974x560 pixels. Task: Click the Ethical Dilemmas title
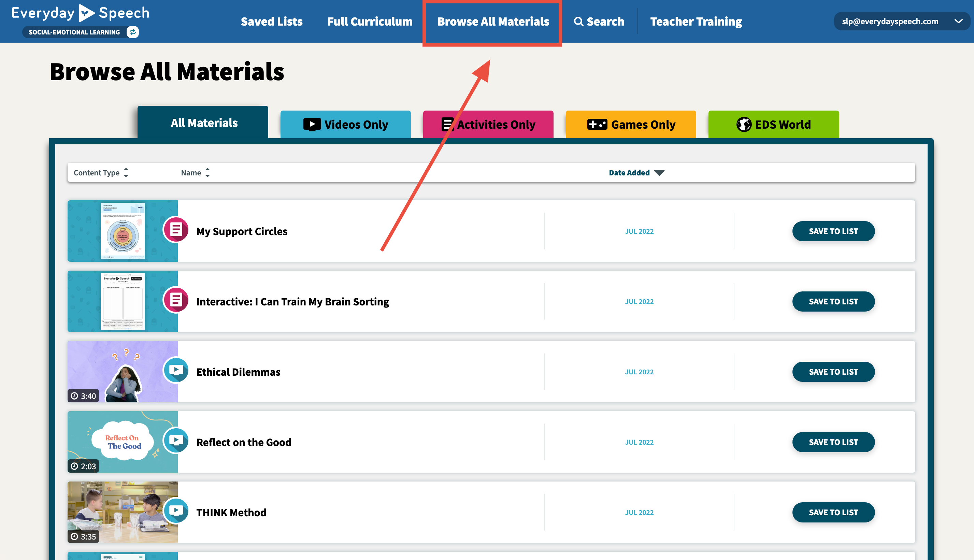click(239, 372)
